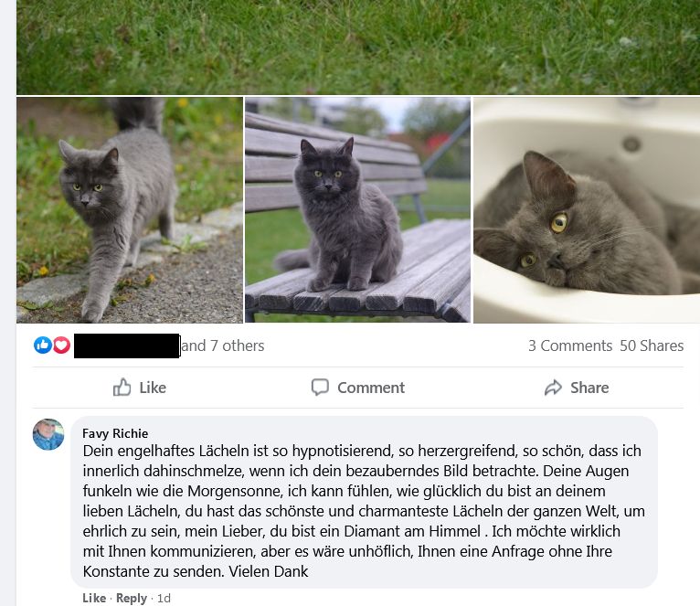Open the 50 Shares link

tap(652, 346)
